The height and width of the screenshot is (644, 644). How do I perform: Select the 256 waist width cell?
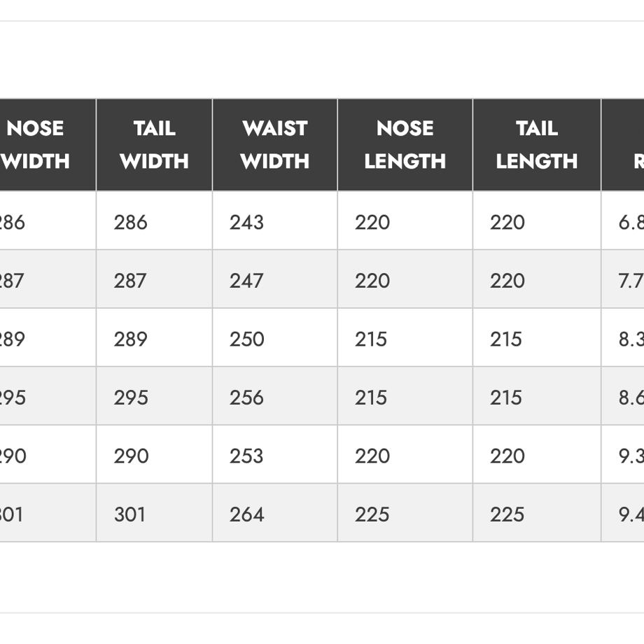coord(275,395)
